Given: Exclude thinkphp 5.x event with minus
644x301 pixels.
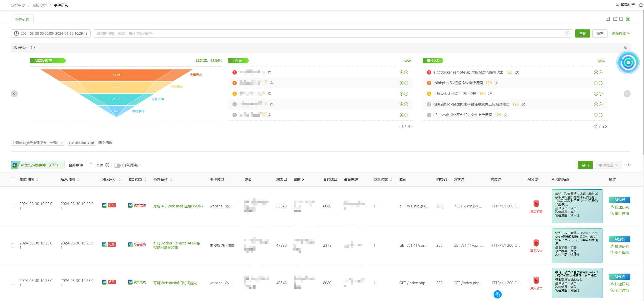Looking at the screenshot, I should (600, 83).
